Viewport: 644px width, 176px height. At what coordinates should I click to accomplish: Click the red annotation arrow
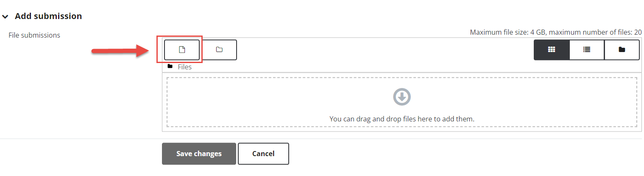coord(120,52)
